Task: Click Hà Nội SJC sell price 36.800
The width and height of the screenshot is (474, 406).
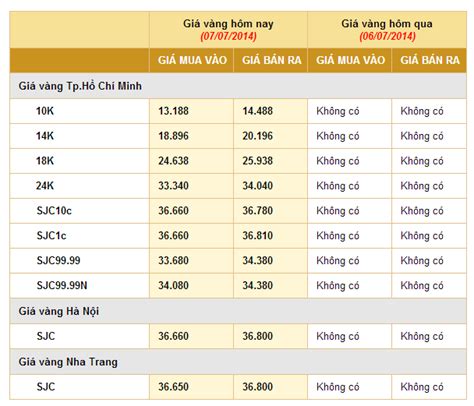Action: [270, 336]
